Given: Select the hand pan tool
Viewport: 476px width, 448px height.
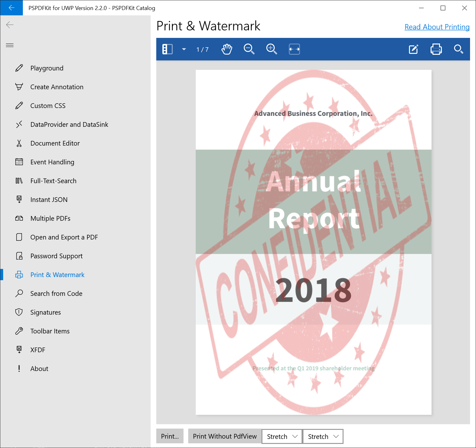Looking at the screenshot, I should (x=226, y=49).
